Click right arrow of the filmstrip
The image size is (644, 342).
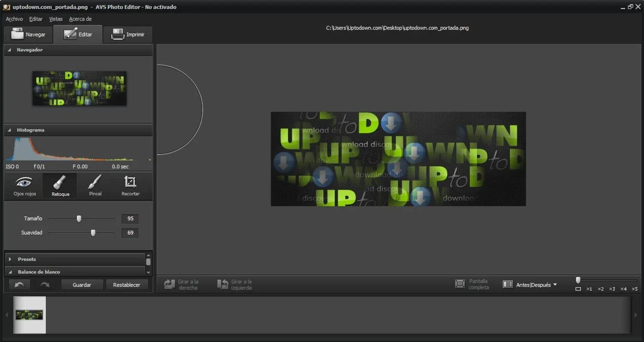636,315
